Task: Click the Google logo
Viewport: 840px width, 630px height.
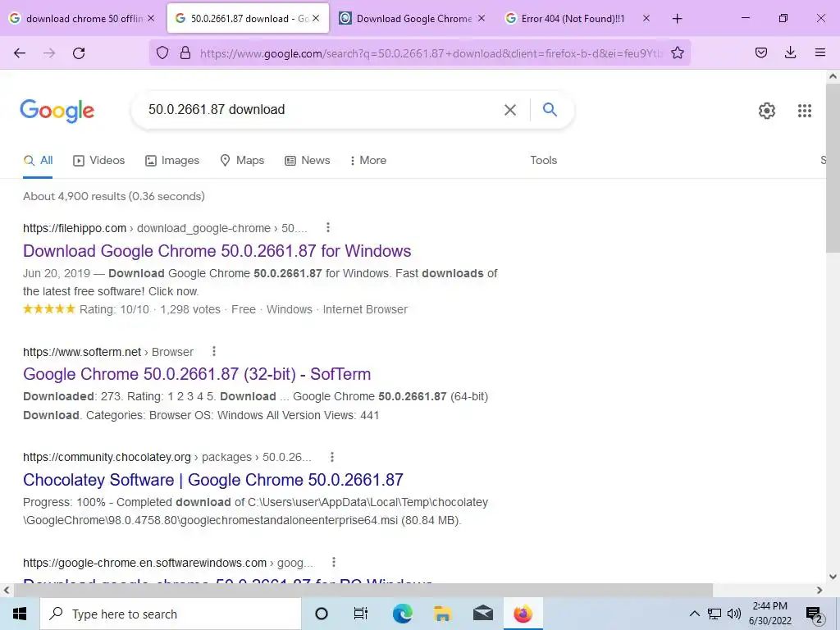Action: coord(57,111)
